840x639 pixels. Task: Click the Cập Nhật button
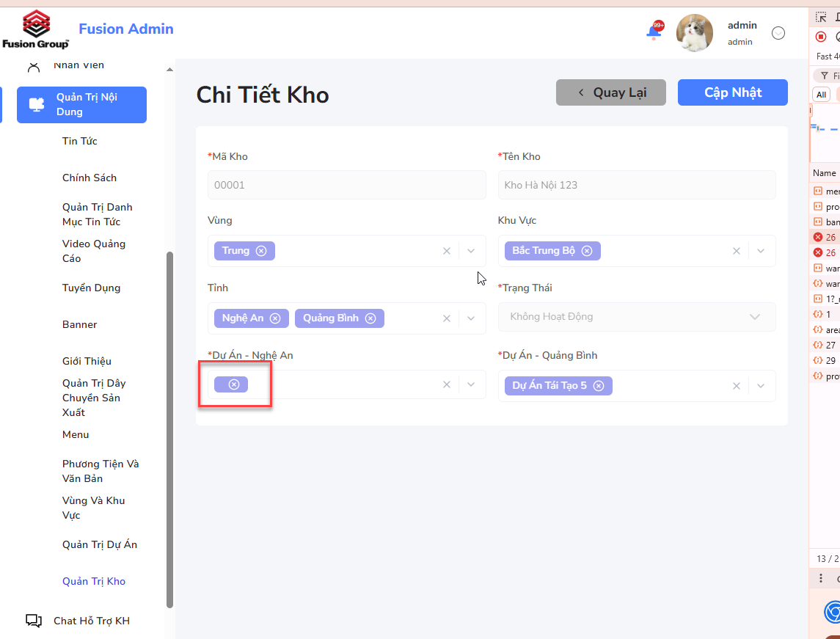732,92
